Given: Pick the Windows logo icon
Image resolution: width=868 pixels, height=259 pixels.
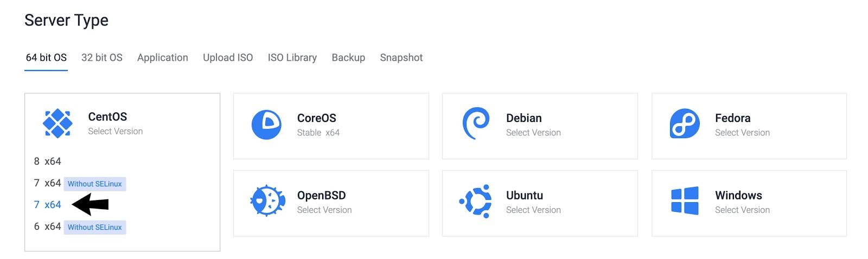Looking at the screenshot, I should (685, 201).
